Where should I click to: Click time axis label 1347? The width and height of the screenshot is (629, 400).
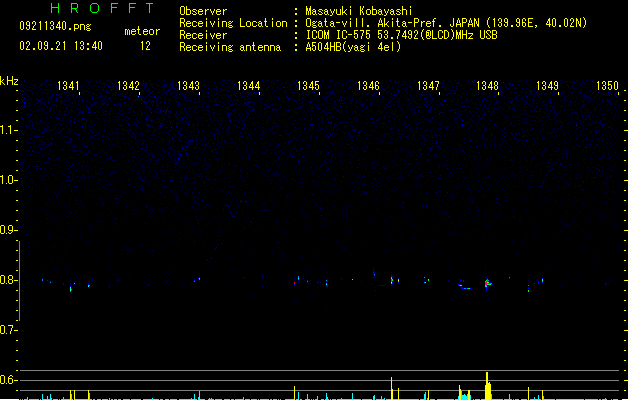(x=428, y=86)
